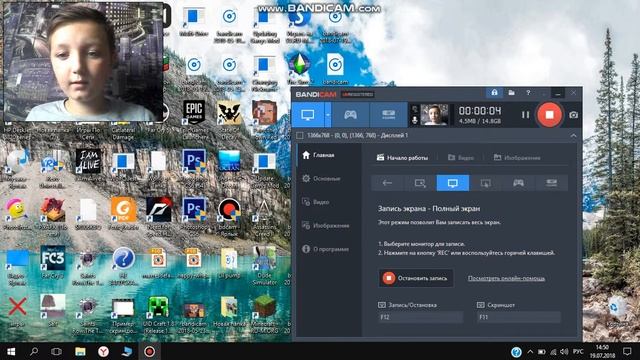This screenshot has height=360, width=640.
Task: Open the Windows Start menu
Action: tap(11, 351)
